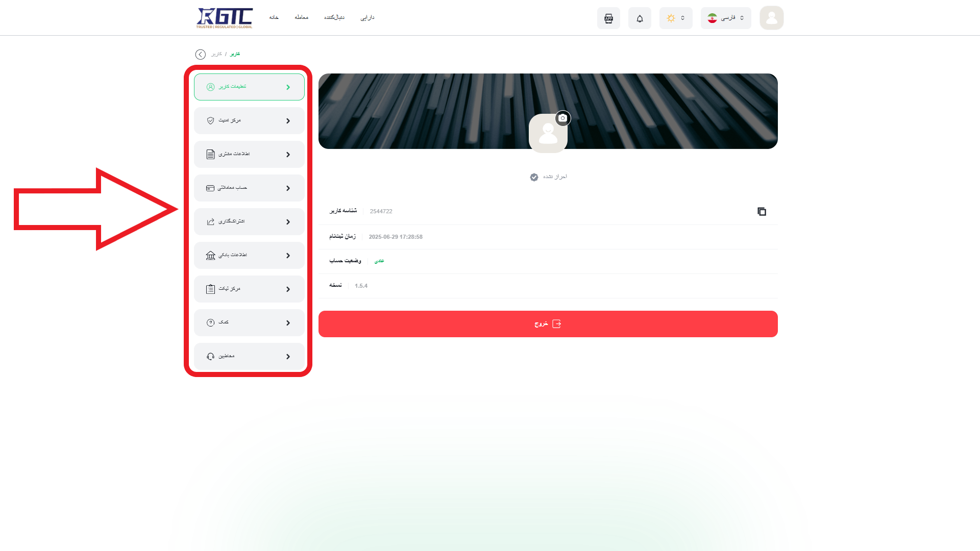Click the version number 1.5.4
Screen dimensions: 980x551
click(x=361, y=286)
